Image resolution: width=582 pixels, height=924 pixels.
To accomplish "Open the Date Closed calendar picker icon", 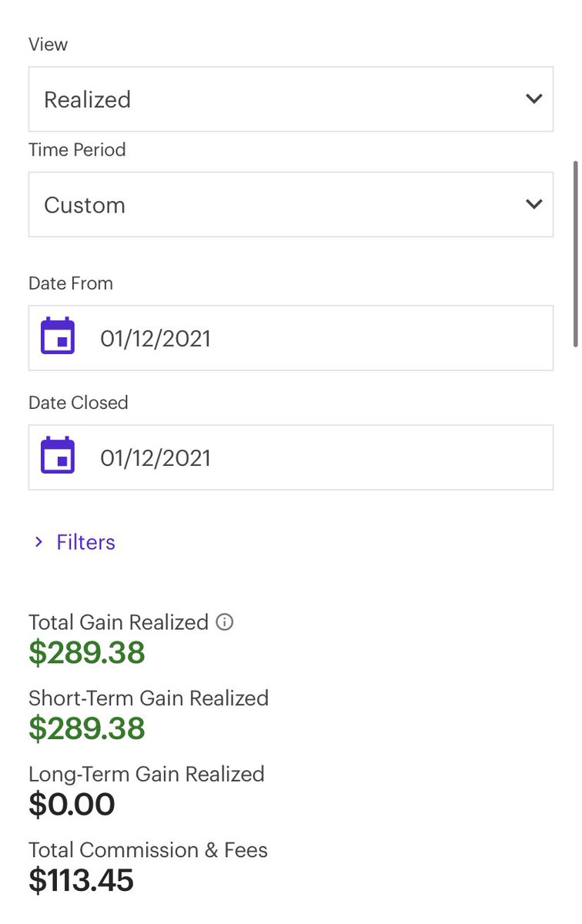I will tap(58, 455).
